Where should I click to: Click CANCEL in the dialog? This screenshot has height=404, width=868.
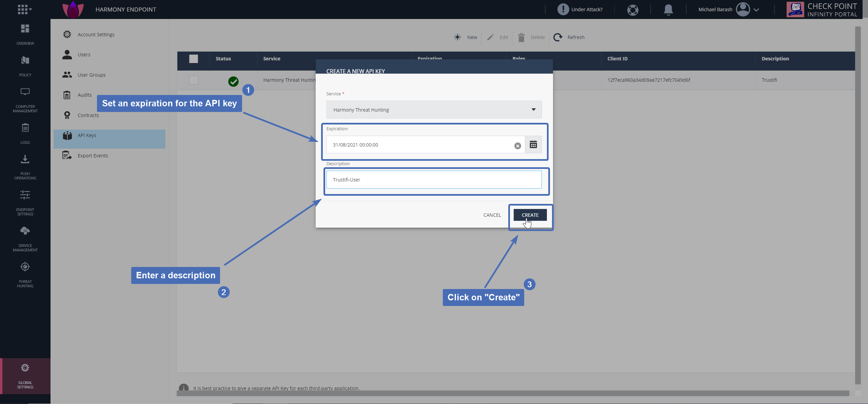coord(492,215)
